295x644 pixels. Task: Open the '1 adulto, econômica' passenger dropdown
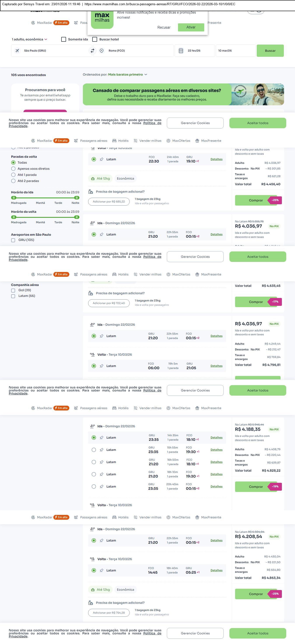[30, 40]
